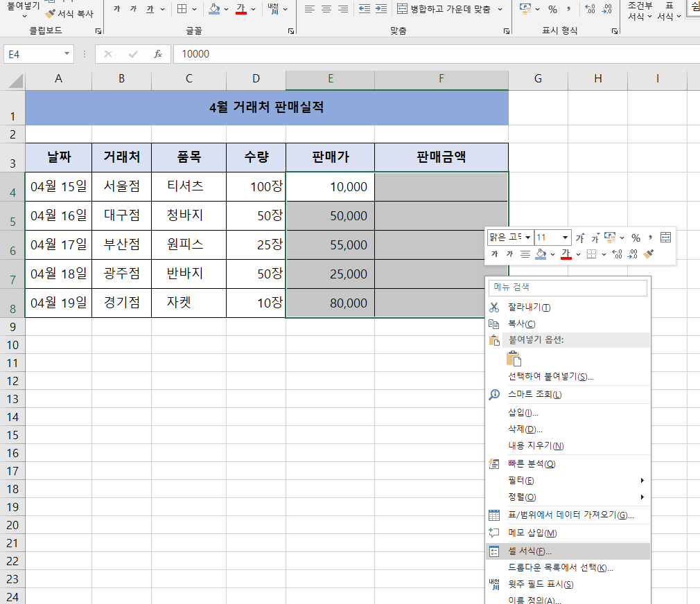This screenshot has width=700, height=604.
Task: Open the underline style dropdown arrow
Action: click(162, 9)
